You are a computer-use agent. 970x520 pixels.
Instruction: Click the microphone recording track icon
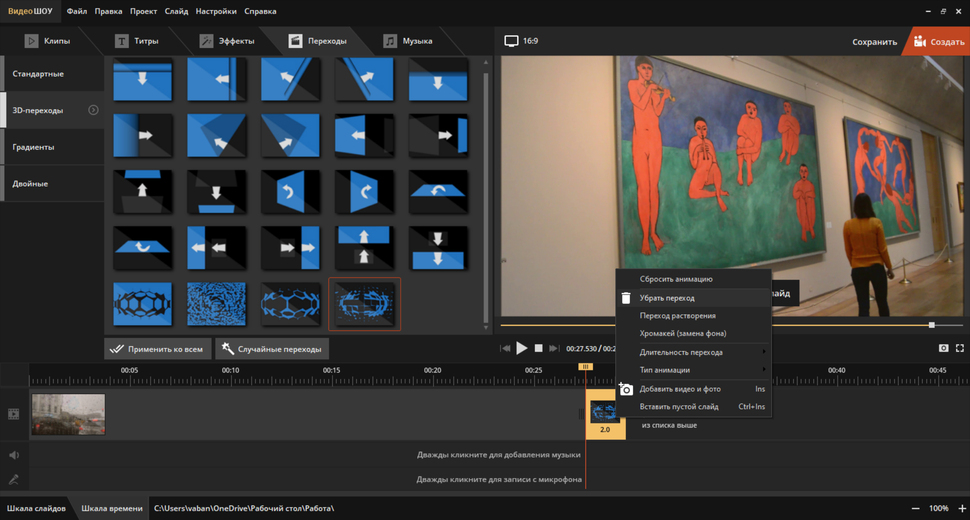click(14, 479)
